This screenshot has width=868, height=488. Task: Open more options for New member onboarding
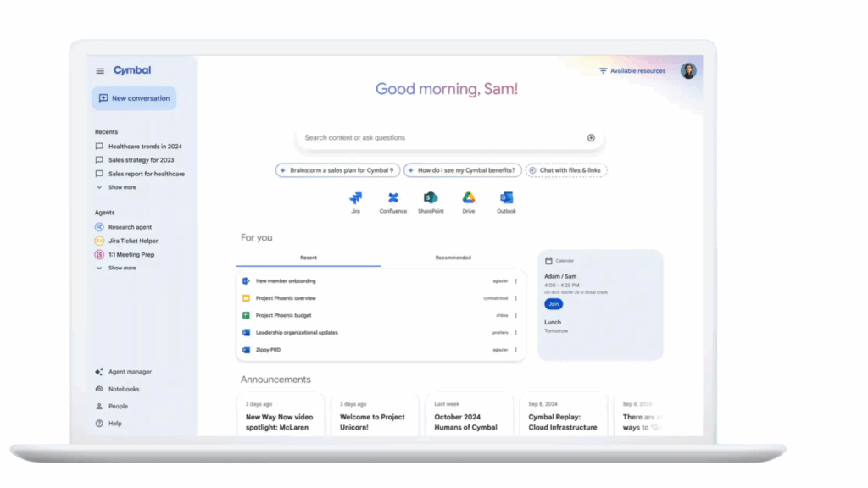[516, 281]
